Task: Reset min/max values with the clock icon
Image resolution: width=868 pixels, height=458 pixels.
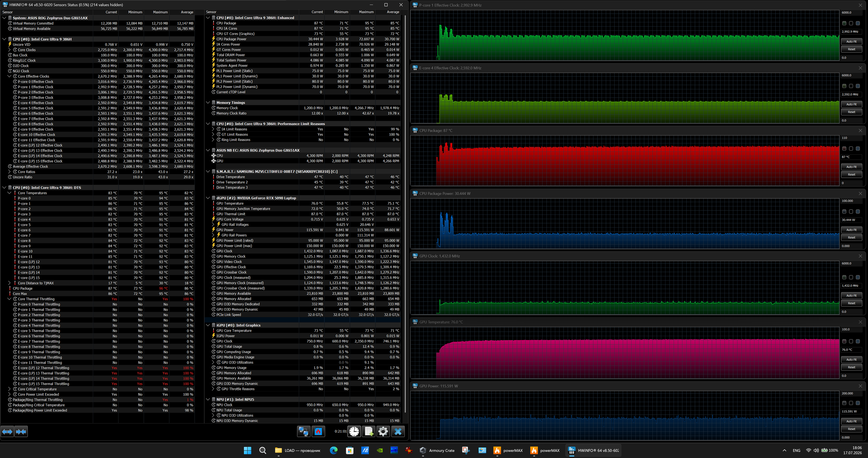Action: tap(354, 431)
